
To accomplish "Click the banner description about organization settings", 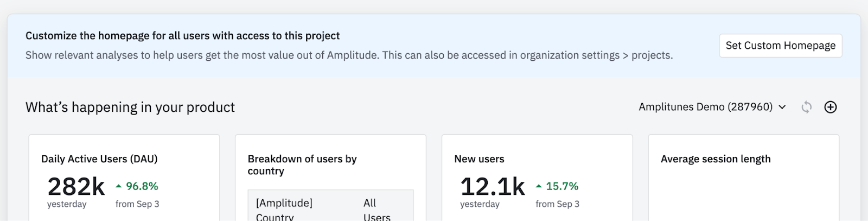I will coord(349,55).
